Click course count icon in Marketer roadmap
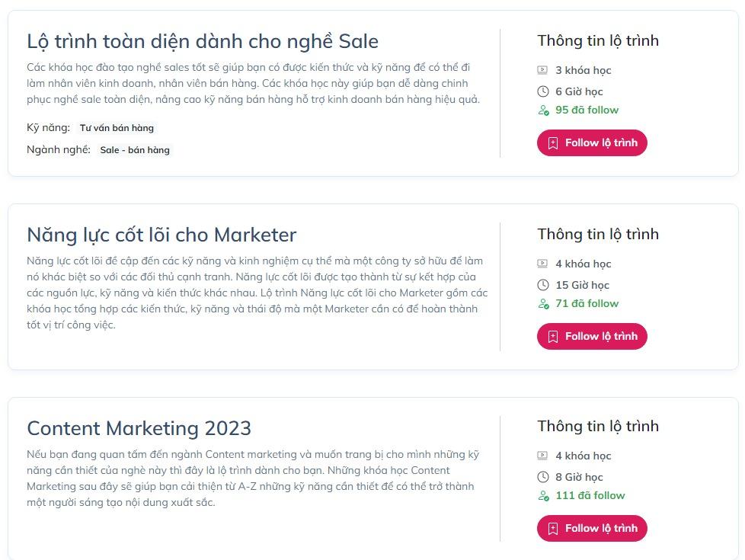The width and height of the screenshot is (745, 560). (x=542, y=264)
